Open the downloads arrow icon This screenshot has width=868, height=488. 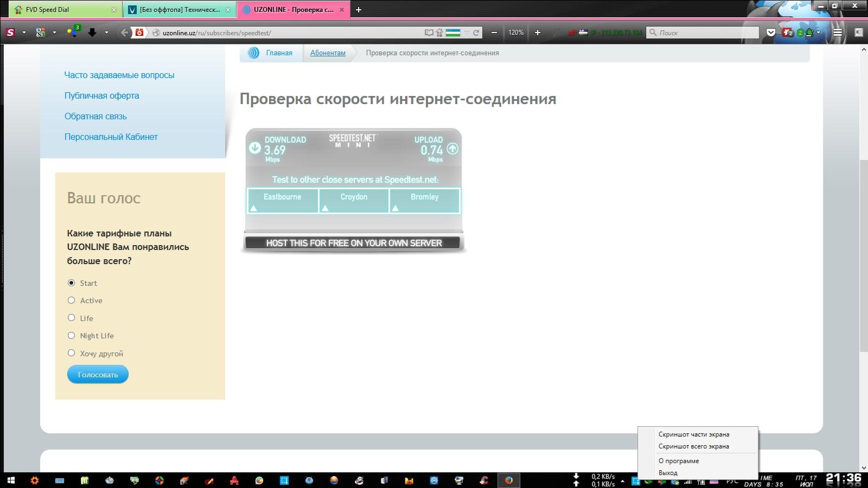(x=92, y=33)
